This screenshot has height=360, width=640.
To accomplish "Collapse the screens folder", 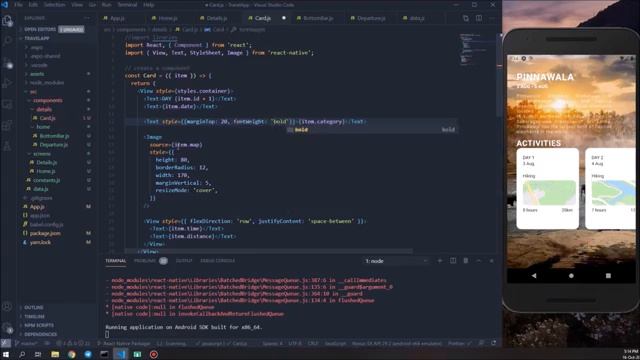I will tap(42, 154).
